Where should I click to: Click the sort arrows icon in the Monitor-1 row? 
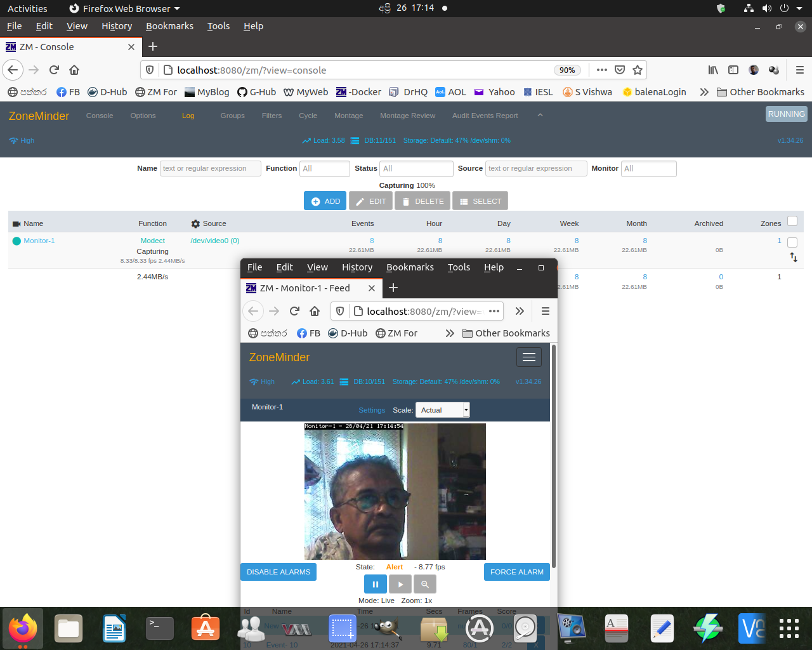794,257
